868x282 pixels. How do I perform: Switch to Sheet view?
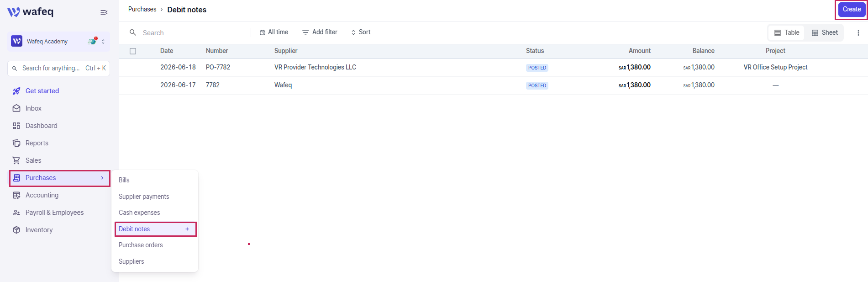(825, 32)
